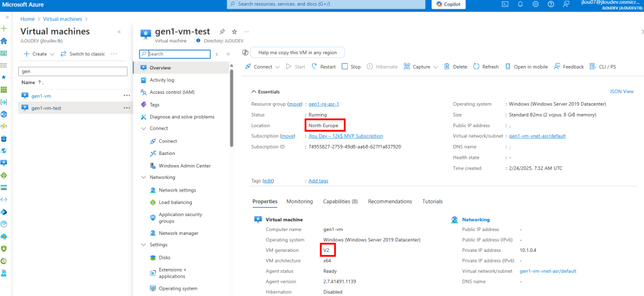Collapse the Virtual machines list pane

pyautogui.click(x=119, y=31)
